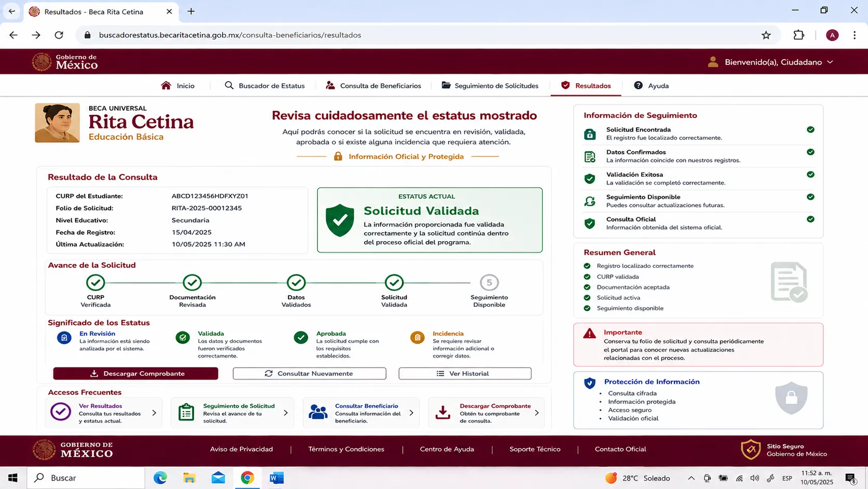
Task: Open the Soporte Técnico footer link
Action: [535, 449]
